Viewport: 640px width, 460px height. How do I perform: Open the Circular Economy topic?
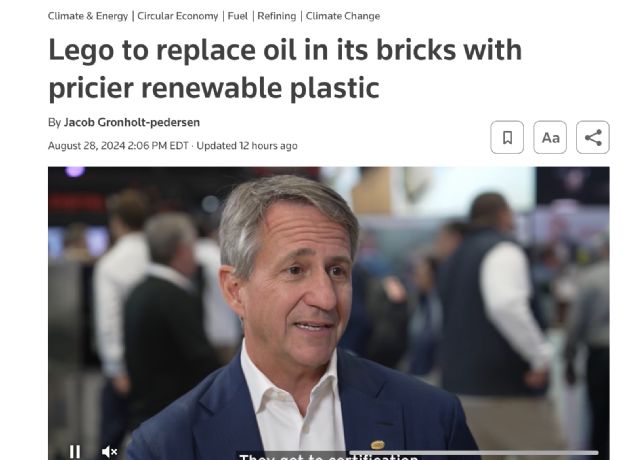pos(178,16)
